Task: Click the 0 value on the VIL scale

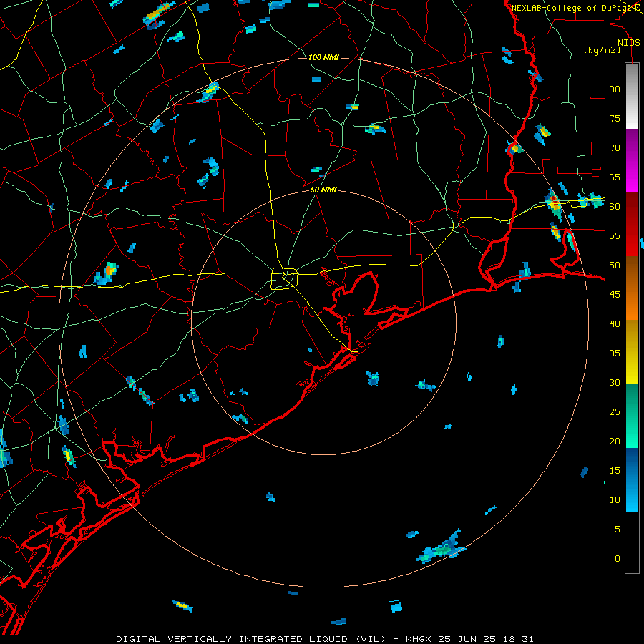Action: [x=618, y=559]
